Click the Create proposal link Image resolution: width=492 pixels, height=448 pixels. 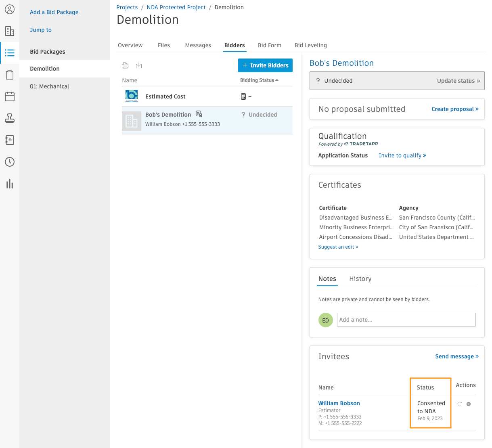pos(455,109)
